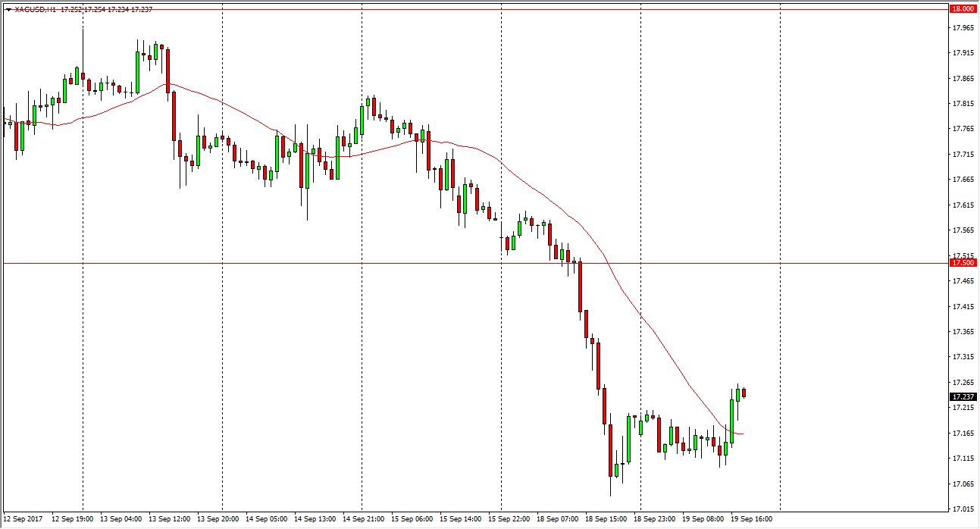Click the 14 Sep 21:00 time label
The image size is (980, 529).
(x=362, y=520)
